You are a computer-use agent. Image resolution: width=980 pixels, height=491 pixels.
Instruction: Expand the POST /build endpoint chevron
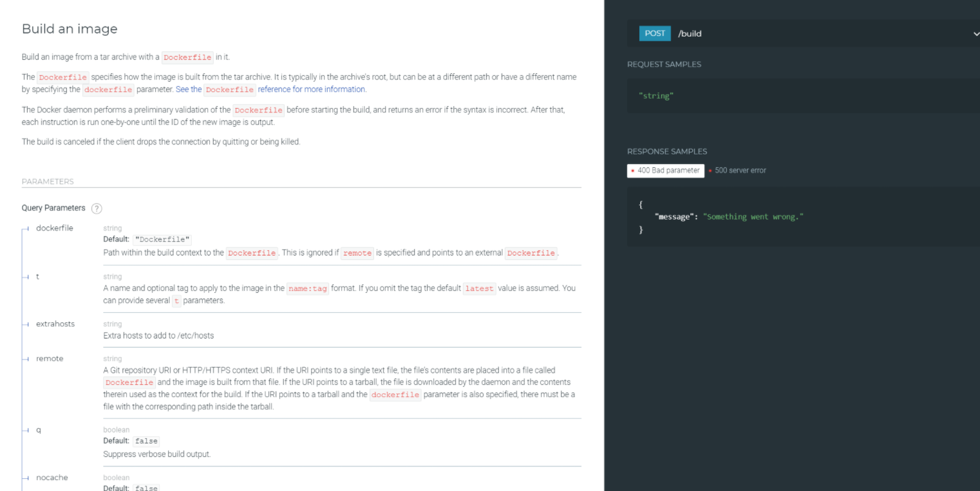pos(975,34)
